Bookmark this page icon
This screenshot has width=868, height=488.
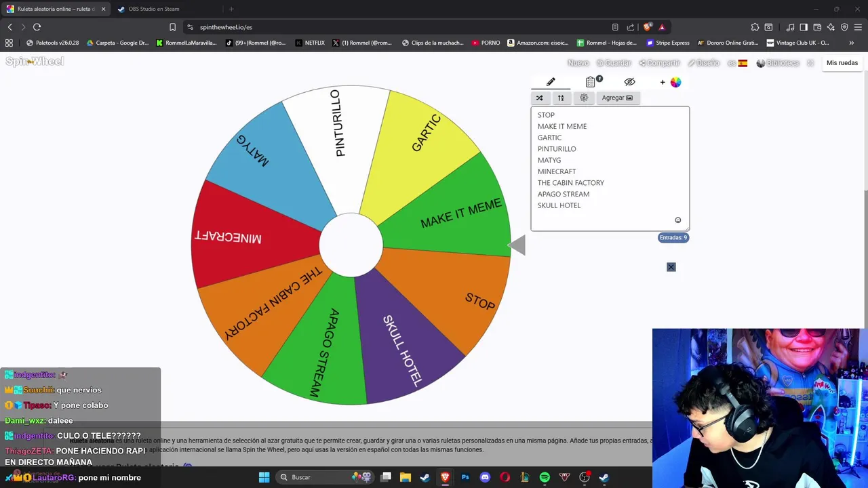(172, 27)
